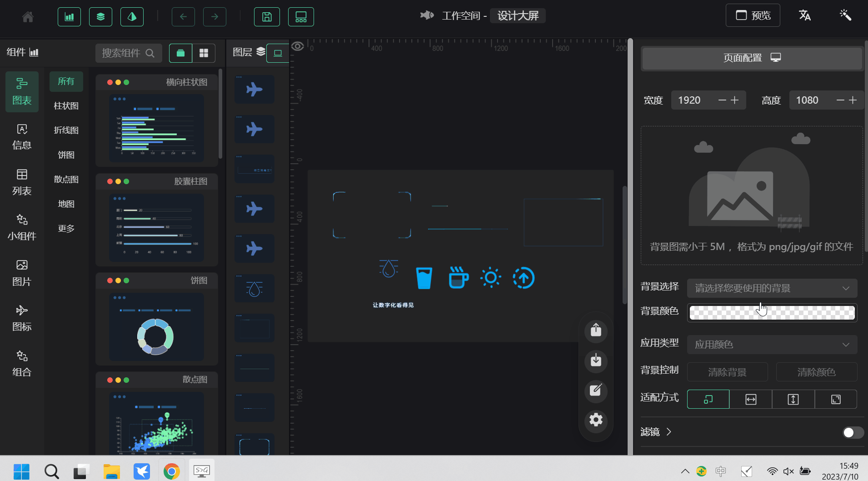Image resolution: width=868 pixels, height=481 pixels.
Task: Toggle the layer list thumbnail view button
Action: 278,53
